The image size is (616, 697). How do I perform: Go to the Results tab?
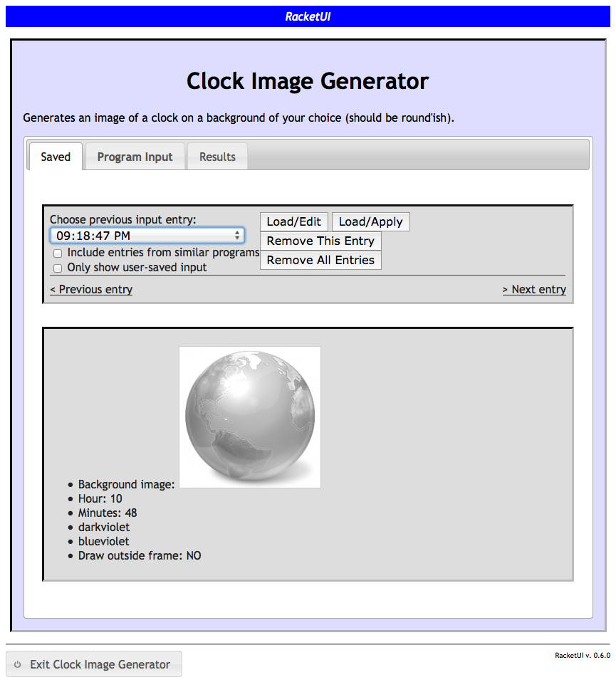click(x=217, y=157)
